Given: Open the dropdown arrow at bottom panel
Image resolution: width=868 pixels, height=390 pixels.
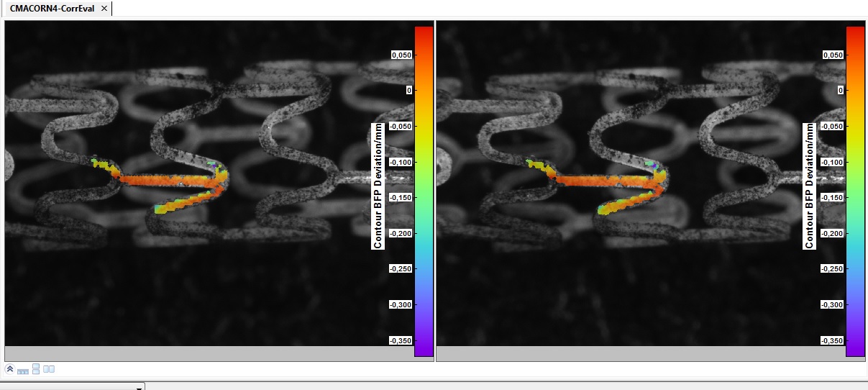Looking at the screenshot, I should coord(139,387).
